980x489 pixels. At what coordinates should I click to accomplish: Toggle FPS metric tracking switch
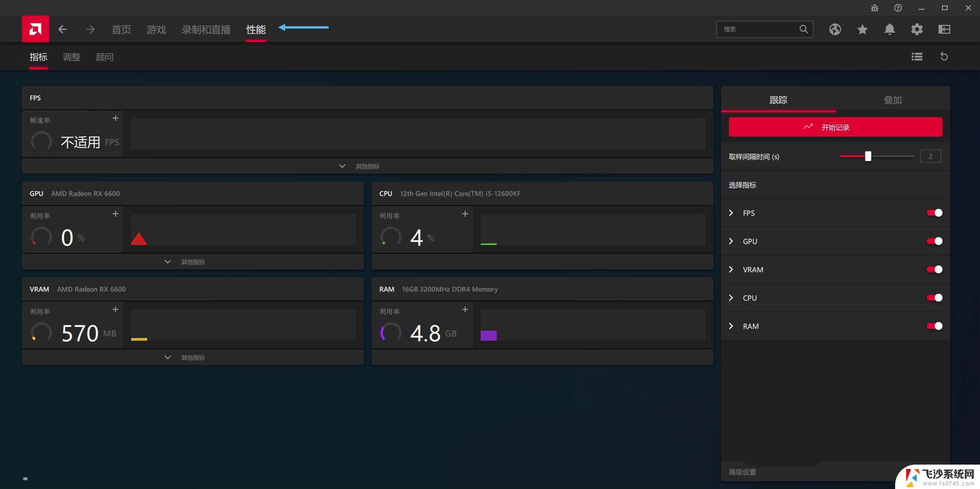point(934,213)
